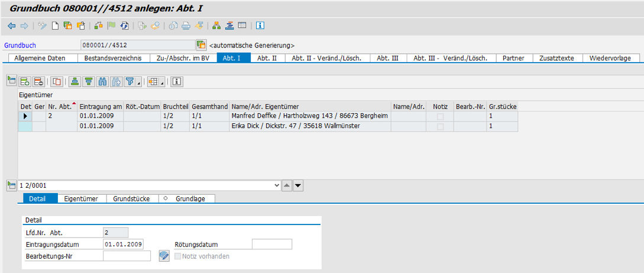The height and width of the screenshot is (273, 644).
Task: Click the delete row icon above the Eigentümer table
Action: tap(38, 82)
